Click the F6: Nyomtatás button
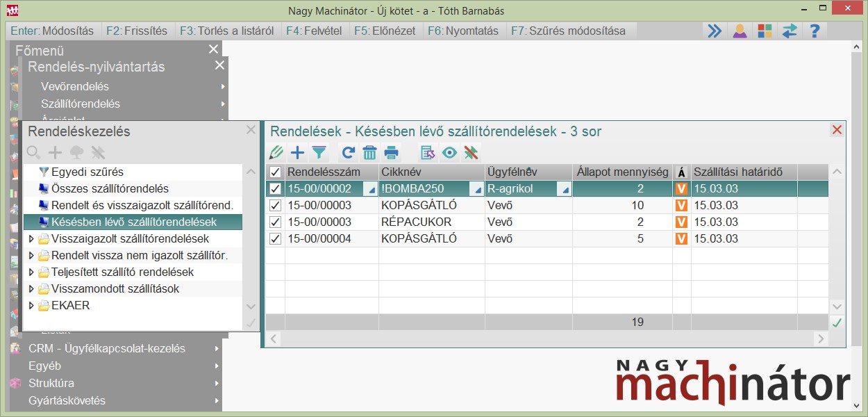The image size is (868, 417). click(463, 31)
